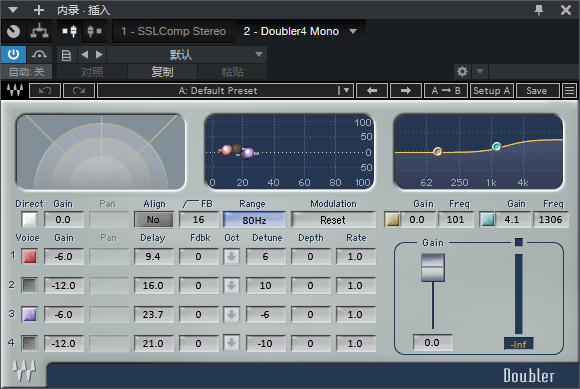The width and height of the screenshot is (580, 389).
Task: Toggle Setup A button
Action: tap(492, 91)
